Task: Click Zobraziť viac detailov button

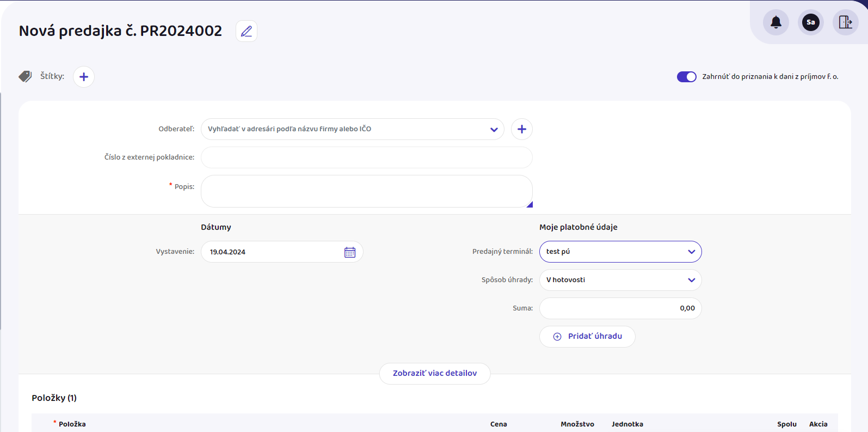Action: (x=434, y=374)
